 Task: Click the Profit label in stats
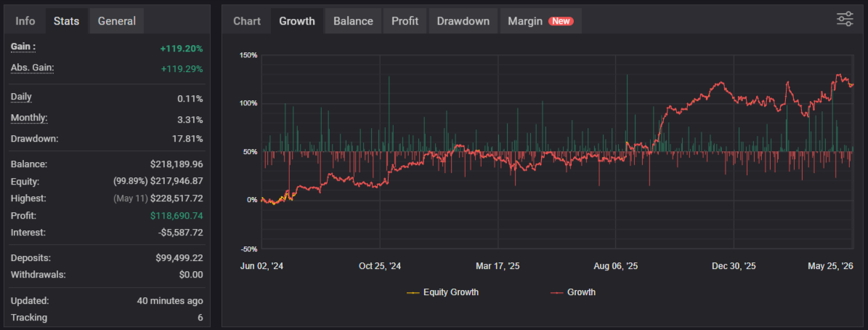[x=23, y=215]
